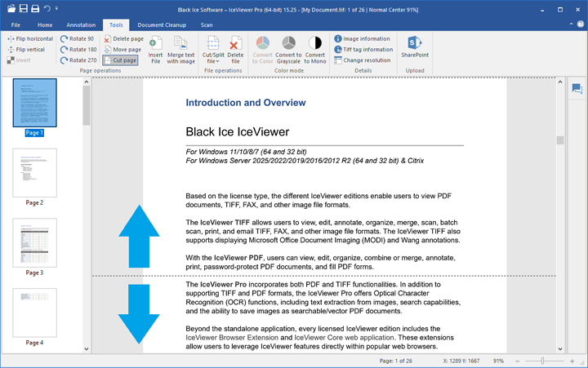588x368 pixels.
Task: Click Flip horizontal tool
Action: point(30,38)
